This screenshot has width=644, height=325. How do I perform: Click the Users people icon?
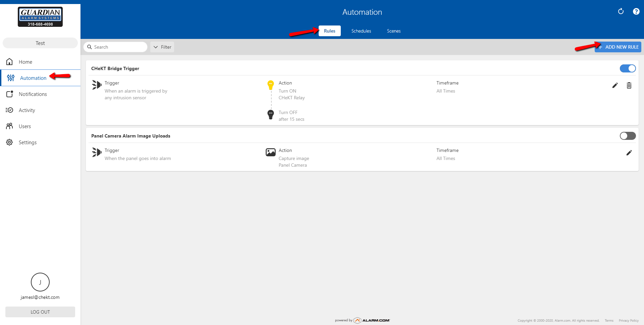9,126
